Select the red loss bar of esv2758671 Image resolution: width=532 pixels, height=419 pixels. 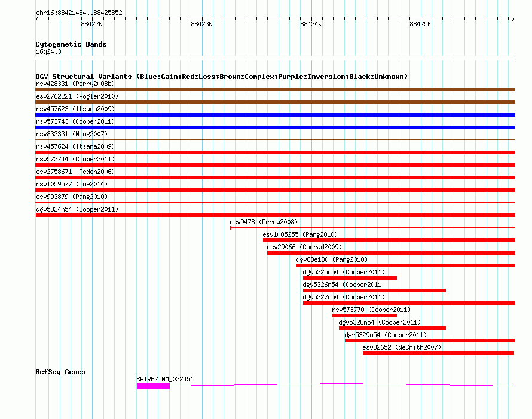(275, 178)
